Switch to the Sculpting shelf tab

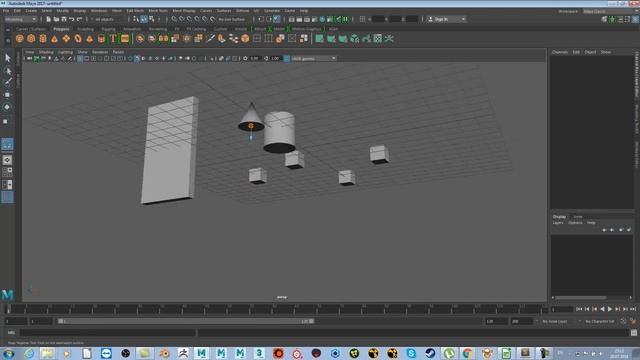[x=86, y=29]
